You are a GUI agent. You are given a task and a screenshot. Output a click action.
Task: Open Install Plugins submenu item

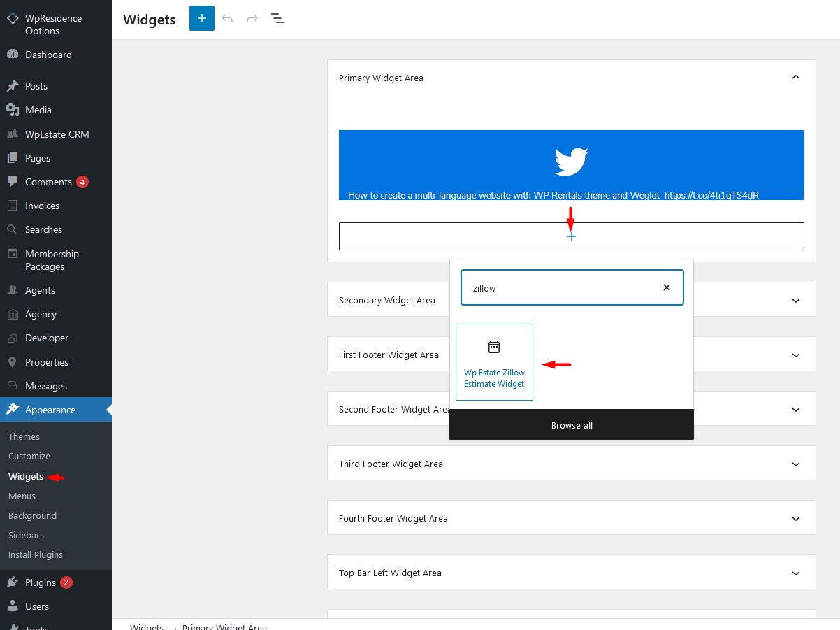point(36,554)
